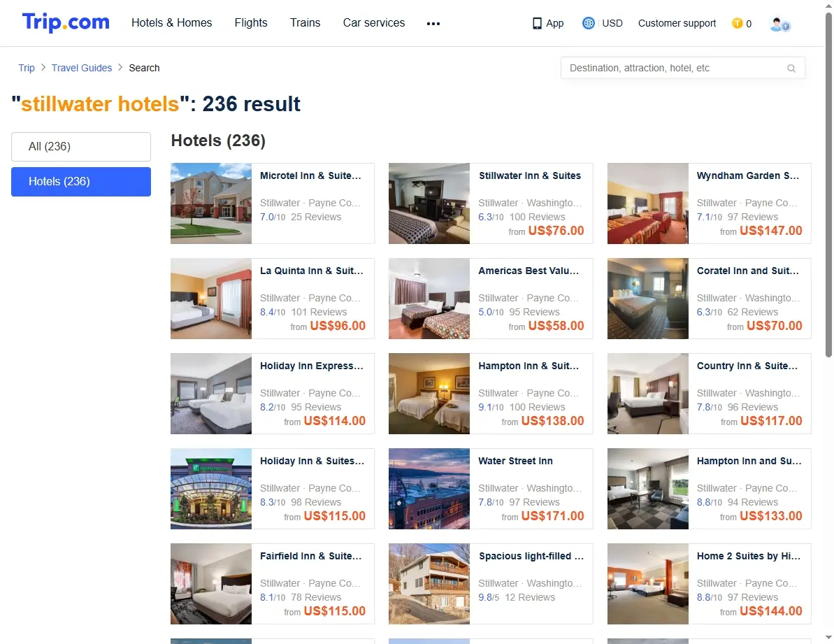Click the scrollbar down arrow
The height and width of the screenshot is (644, 834).
(x=828, y=638)
